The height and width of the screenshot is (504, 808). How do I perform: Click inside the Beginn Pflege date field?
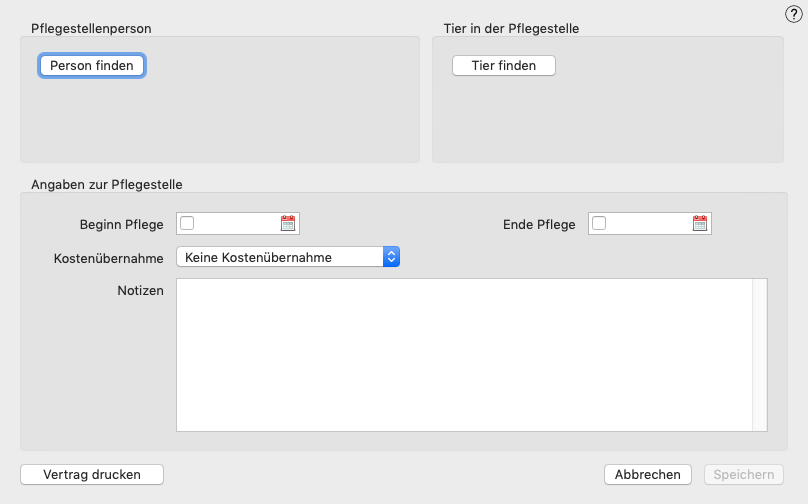[237, 223]
